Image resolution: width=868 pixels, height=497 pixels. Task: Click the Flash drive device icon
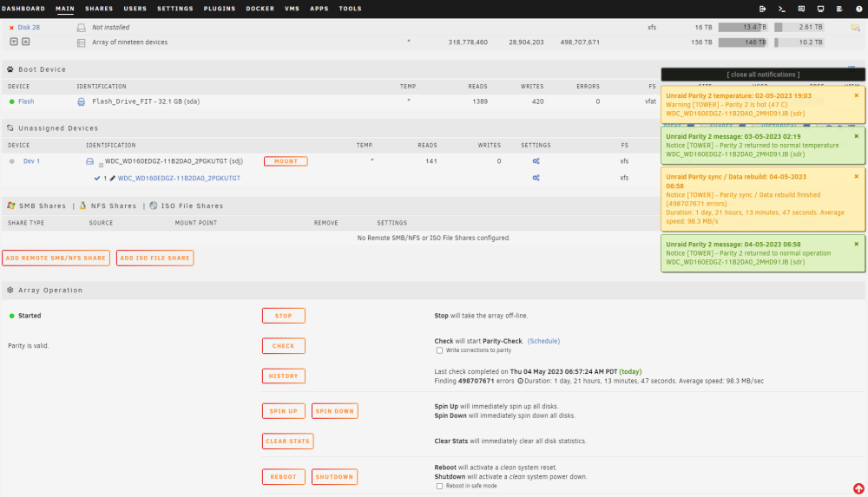82,101
